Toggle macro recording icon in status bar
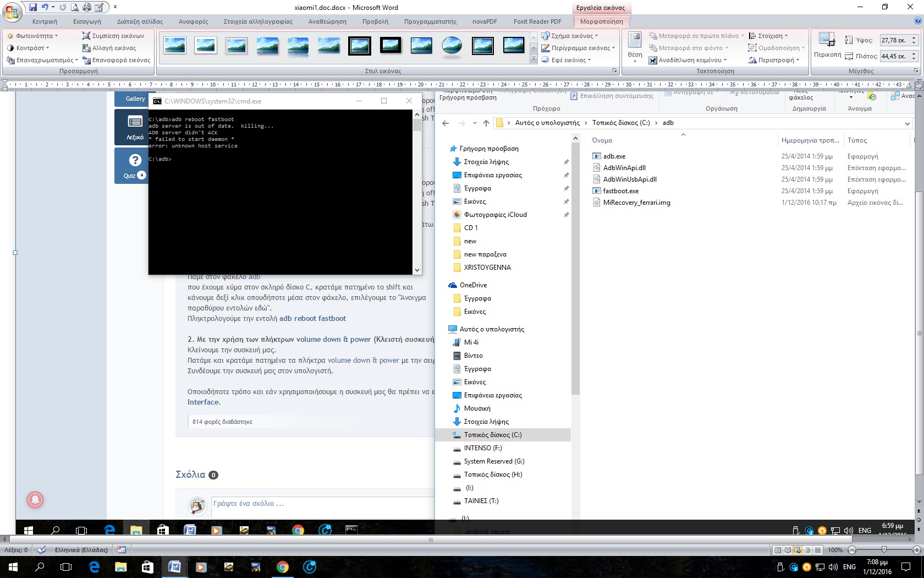This screenshot has width=924, height=578. point(122,550)
